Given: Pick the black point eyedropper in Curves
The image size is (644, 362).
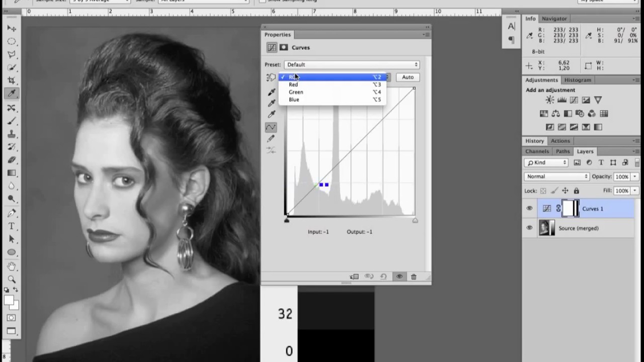Looking at the screenshot, I should point(272,92).
